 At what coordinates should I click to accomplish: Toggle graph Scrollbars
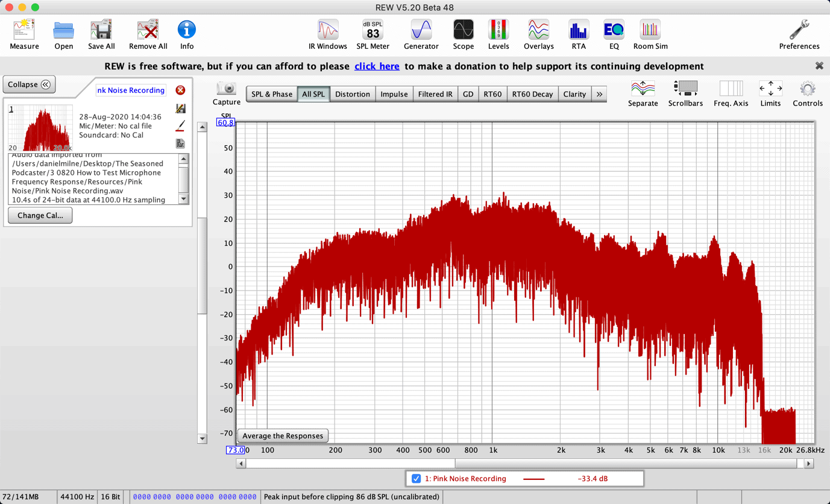tap(685, 94)
